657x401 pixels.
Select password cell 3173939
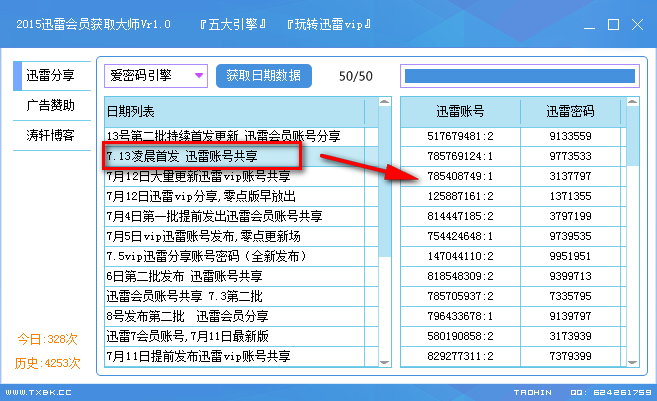570,336
